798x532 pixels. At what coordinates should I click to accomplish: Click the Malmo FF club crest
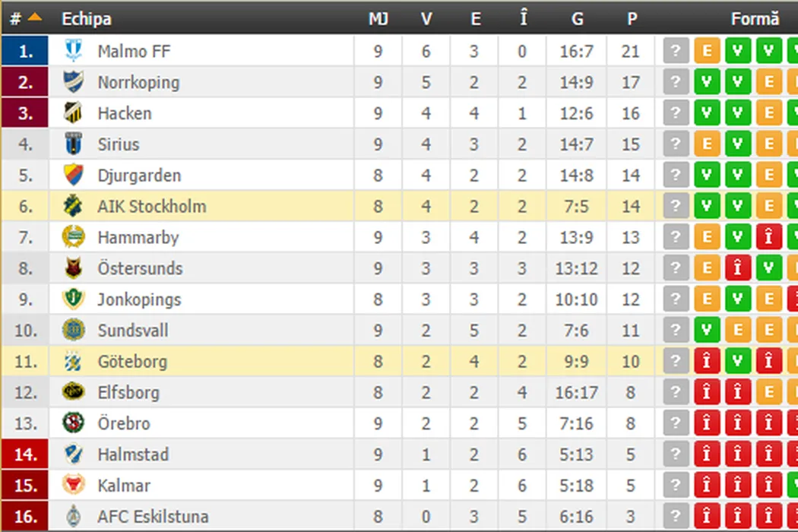73,51
